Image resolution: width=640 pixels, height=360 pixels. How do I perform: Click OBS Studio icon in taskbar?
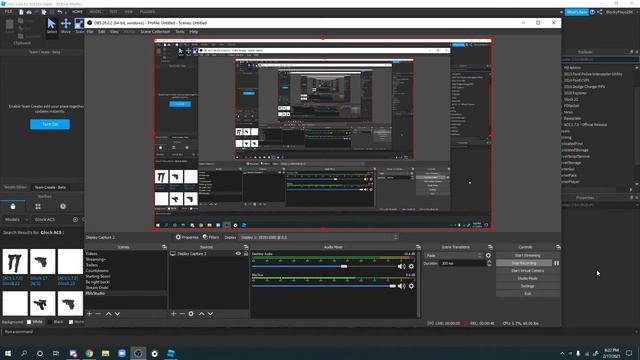pyautogui.click(x=138, y=353)
